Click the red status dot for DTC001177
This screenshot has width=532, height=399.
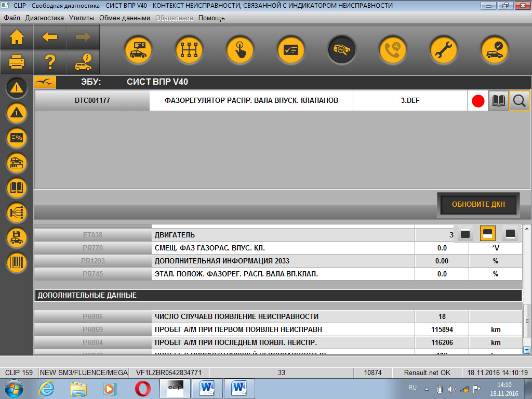(478, 101)
